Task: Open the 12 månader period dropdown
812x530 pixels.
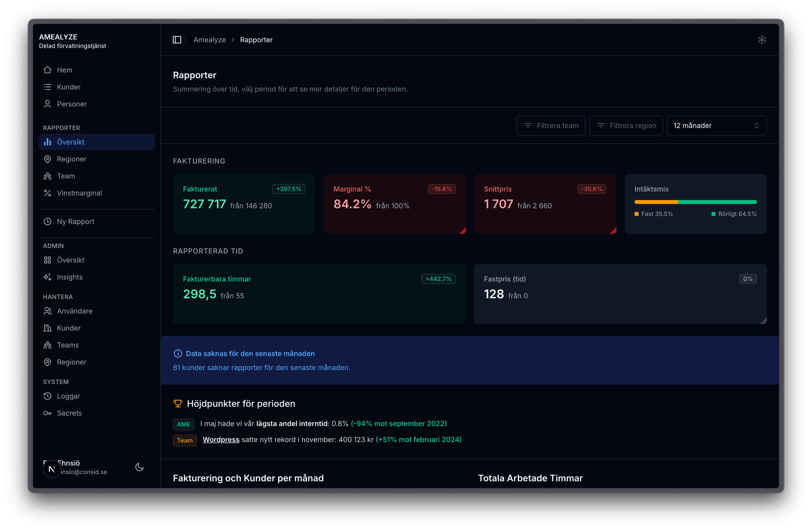Action: (x=716, y=126)
